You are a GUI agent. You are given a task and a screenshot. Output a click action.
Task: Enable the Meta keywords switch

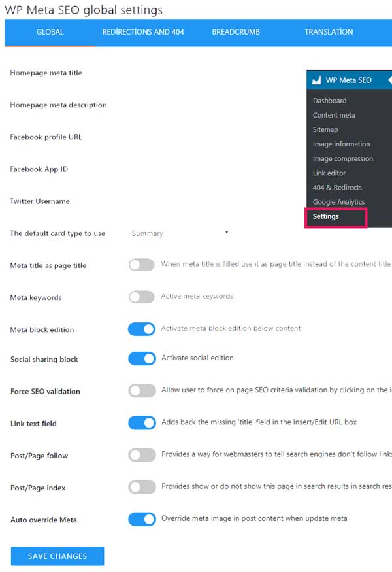point(142,297)
